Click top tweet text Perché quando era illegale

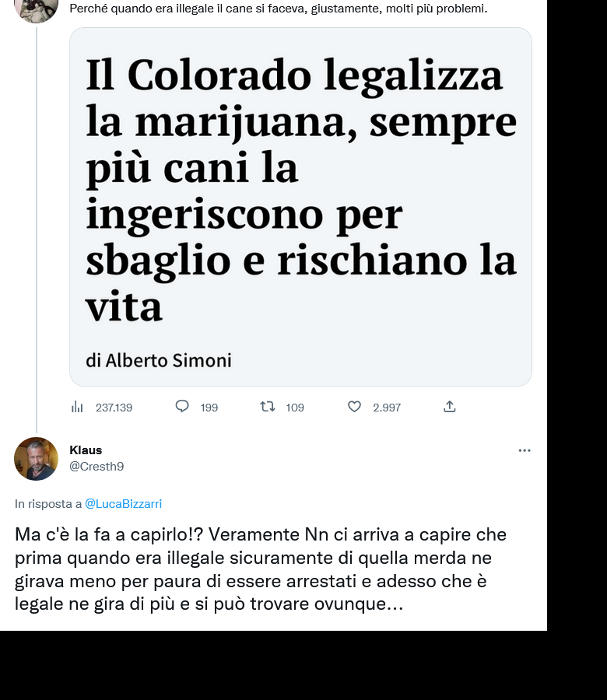(279, 8)
